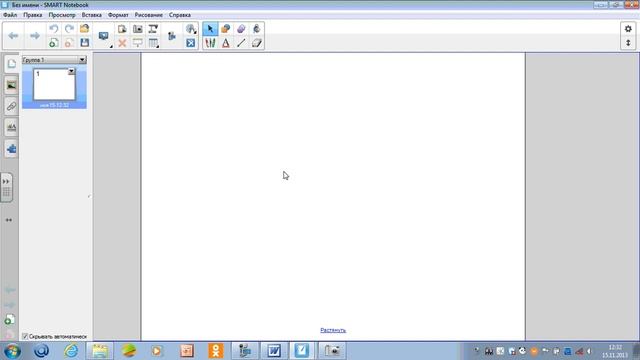Open the measurement tools icon
640x360 pixels.
click(153, 29)
